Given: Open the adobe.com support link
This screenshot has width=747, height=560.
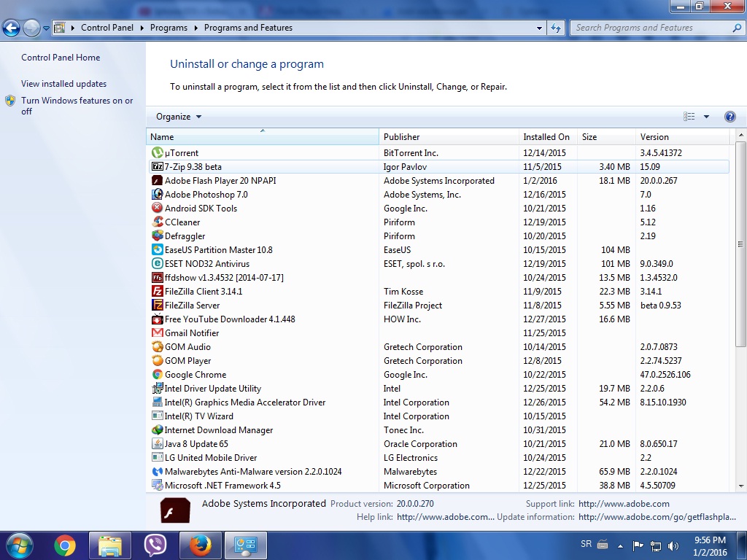Looking at the screenshot, I should [624, 504].
